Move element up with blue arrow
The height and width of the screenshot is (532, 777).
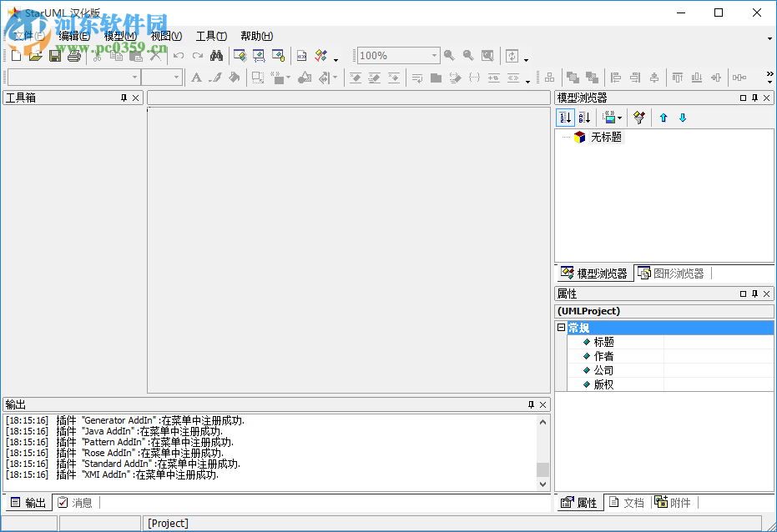pyautogui.click(x=663, y=118)
